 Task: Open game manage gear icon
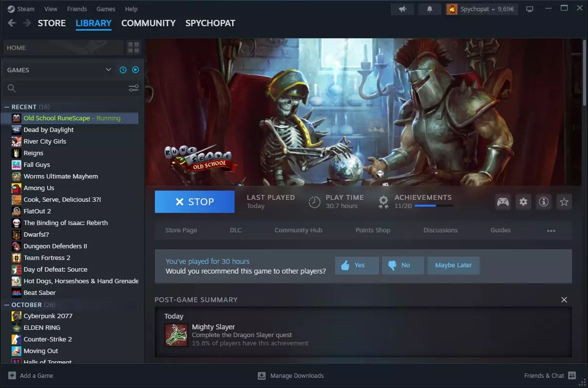[523, 202]
